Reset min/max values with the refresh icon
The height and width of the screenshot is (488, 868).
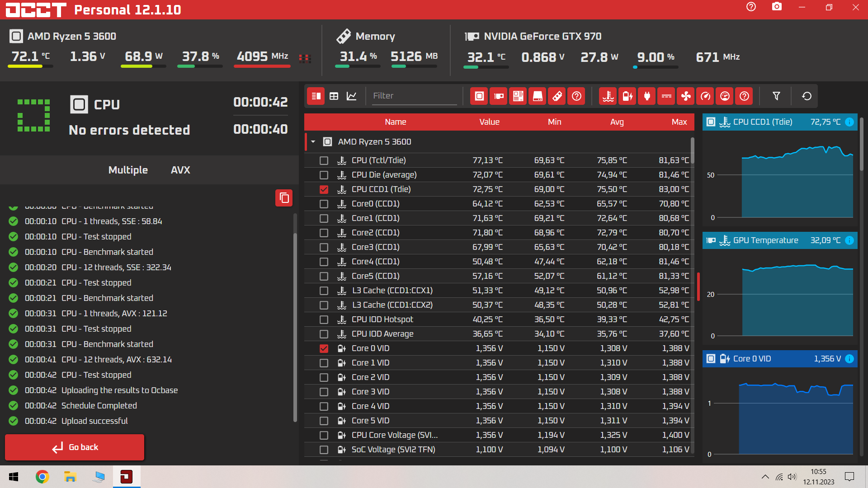click(x=807, y=96)
